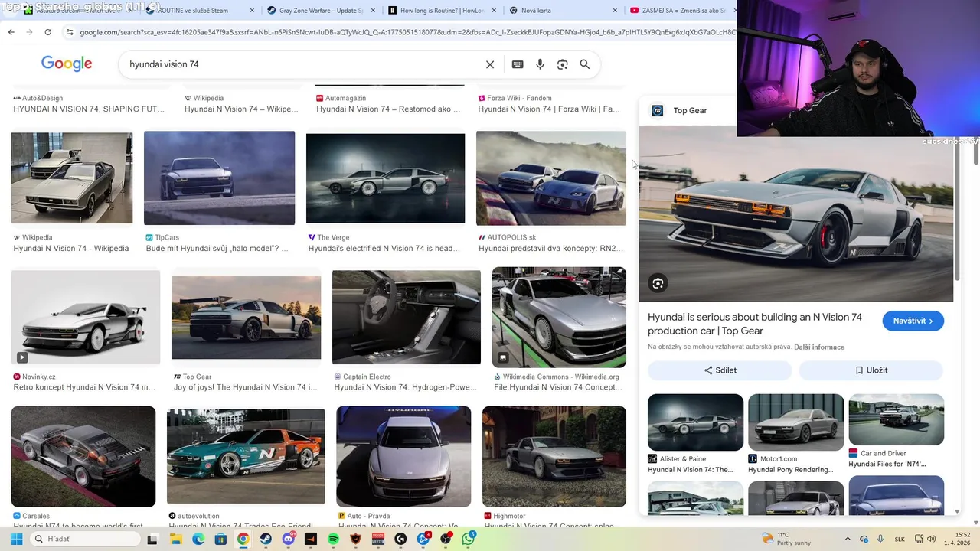Go back with the browser back arrow
Viewport: 980px width, 551px height.
pos(11,32)
